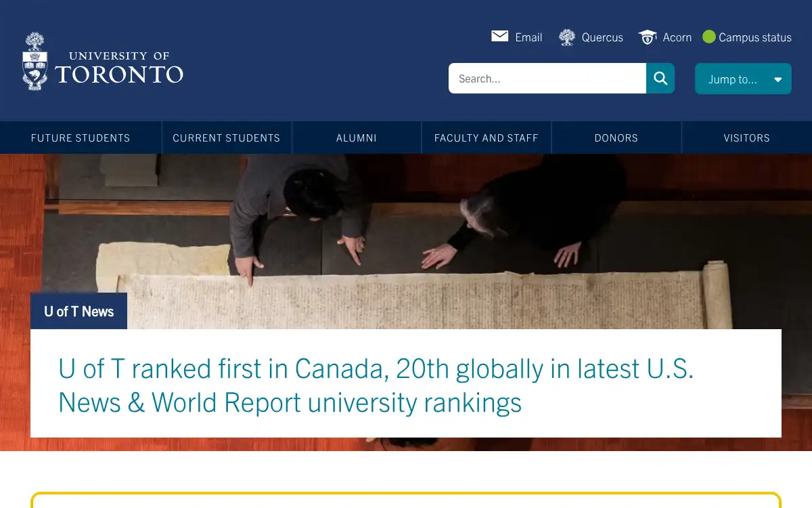
Task: Open the Future Students menu
Action: (81, 137)
